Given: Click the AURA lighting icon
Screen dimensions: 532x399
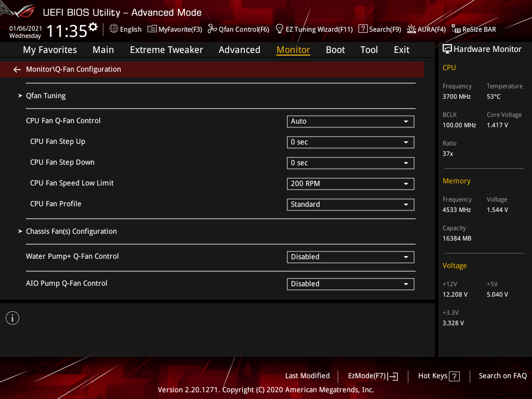Looking at the screenshot, I should 411,29.
